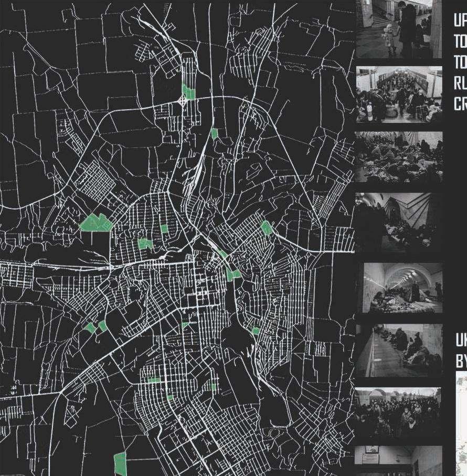Open the photo of people seated along a platform wall
The height and width of the screenshot is (476, 467).
[399, 351]
